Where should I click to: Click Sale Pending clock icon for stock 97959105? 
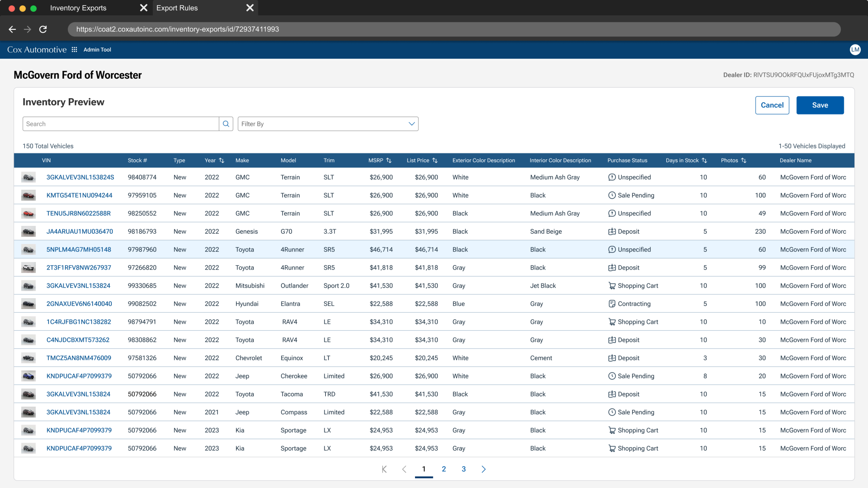pos(612,195)
